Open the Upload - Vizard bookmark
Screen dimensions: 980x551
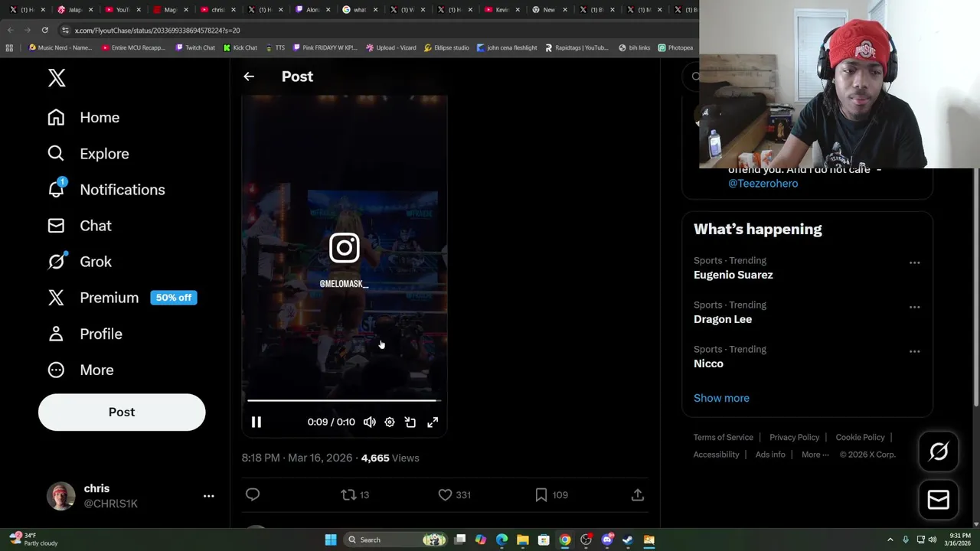point(391,47)
